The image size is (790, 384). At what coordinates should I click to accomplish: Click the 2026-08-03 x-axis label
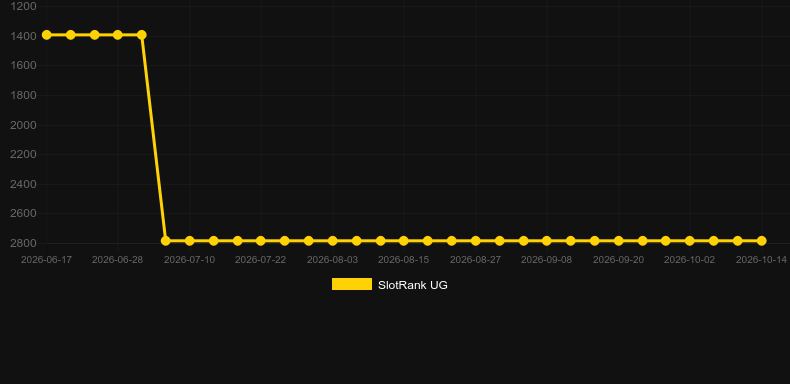tap(333, 260)
